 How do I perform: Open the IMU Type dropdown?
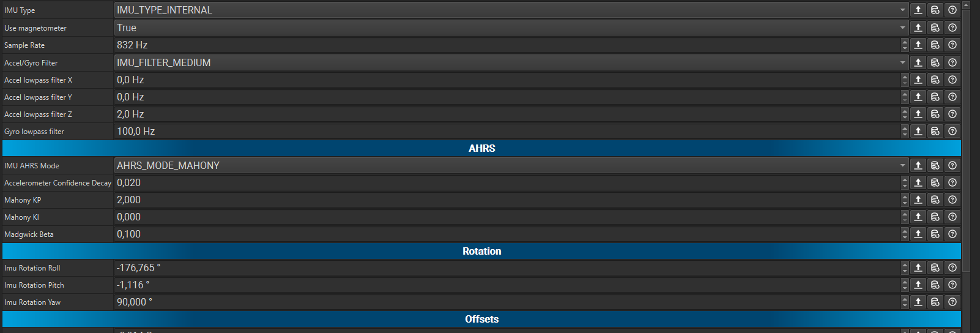pyautogui.click(x=511, y=10)
